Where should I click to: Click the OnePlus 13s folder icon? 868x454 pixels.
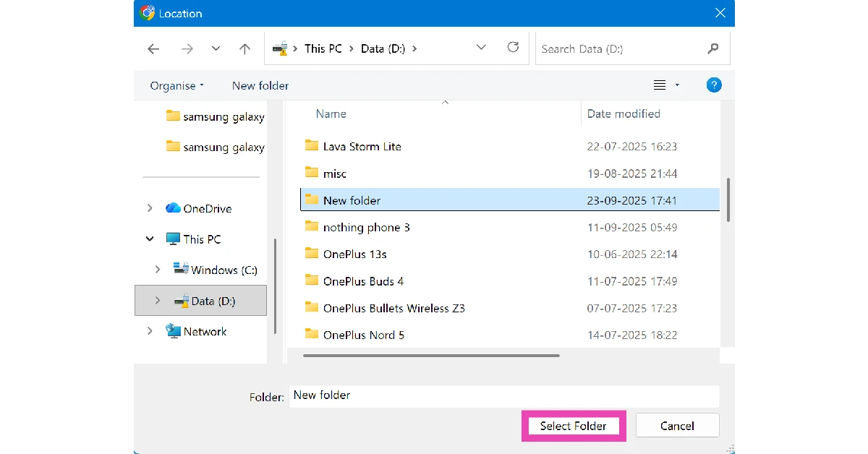tap(312, 254)
